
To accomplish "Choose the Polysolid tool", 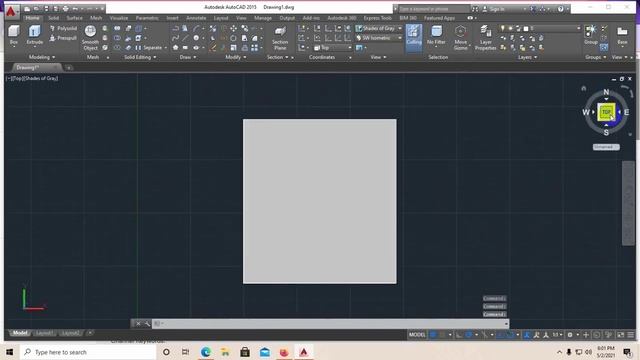I will [x=63, y=28].
